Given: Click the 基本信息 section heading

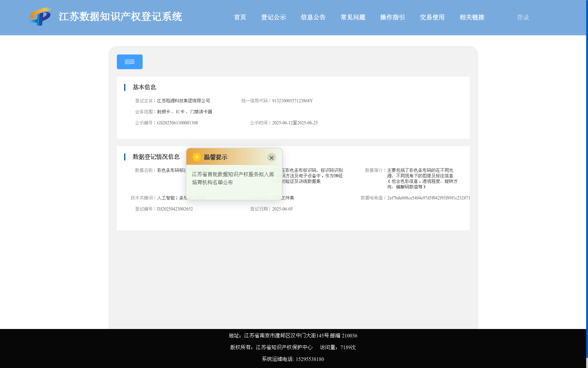Looking at the screenshot, I should click(x=144, y=87).
